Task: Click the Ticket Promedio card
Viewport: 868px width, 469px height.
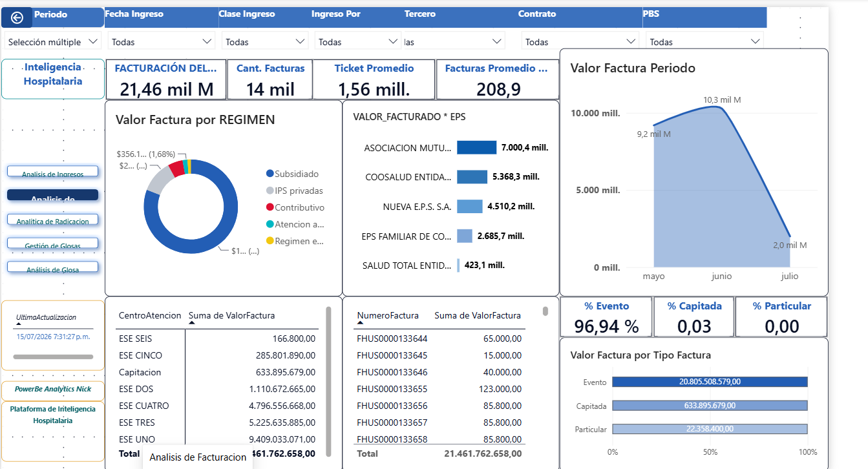Action: click(374, 79)
